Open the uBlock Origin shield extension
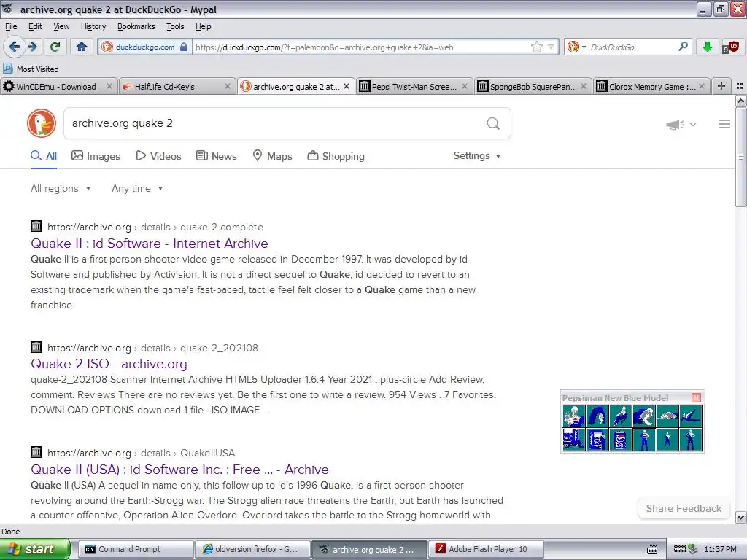The image size is (747, 560). pos(729,47)
